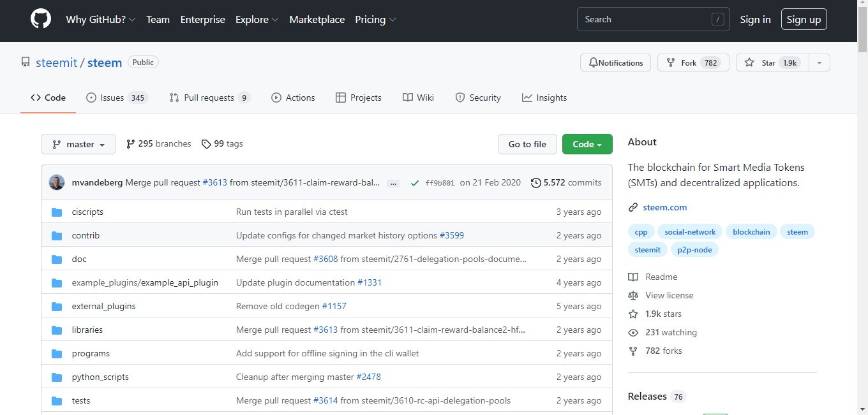The image size is (868, 415).
Task: Click the programs folder icon
Action: pos(57,353)
